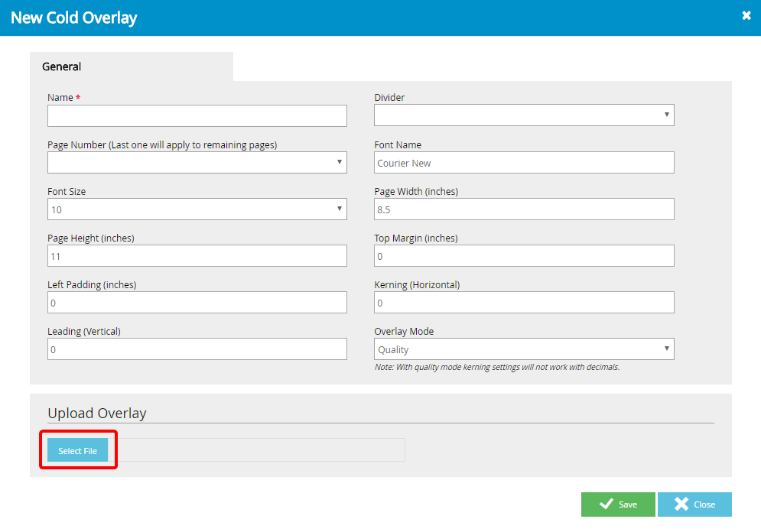Focus the Name text field
The height and width of the screenshot is (532, 761).
[x=197, y=115]
